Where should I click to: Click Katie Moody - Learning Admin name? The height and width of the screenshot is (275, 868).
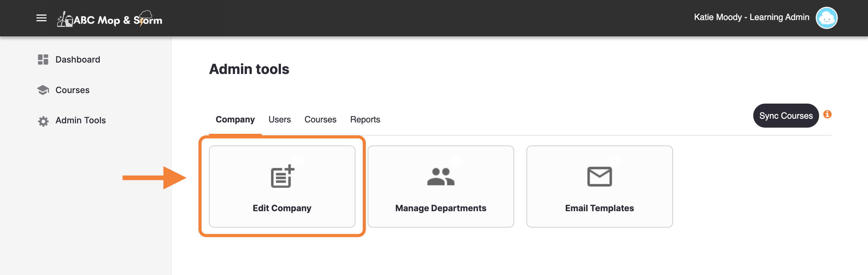pos(751,17)
